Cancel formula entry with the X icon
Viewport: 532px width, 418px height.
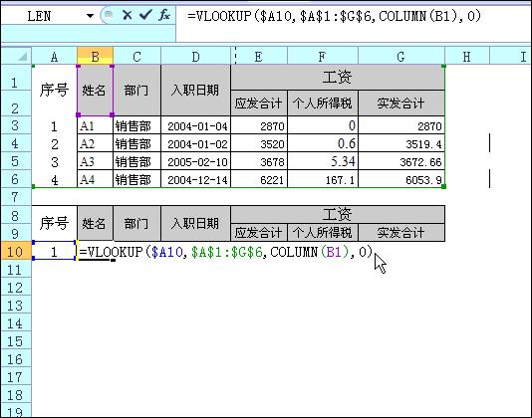128,15
